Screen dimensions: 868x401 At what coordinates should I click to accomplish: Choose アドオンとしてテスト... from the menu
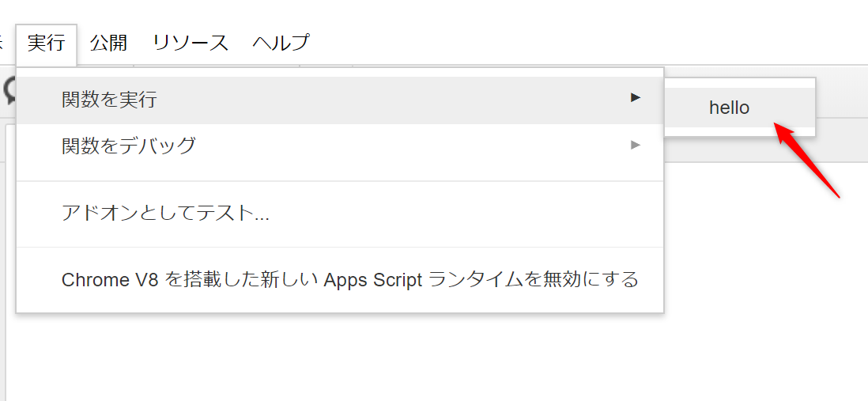pos(165,214)
